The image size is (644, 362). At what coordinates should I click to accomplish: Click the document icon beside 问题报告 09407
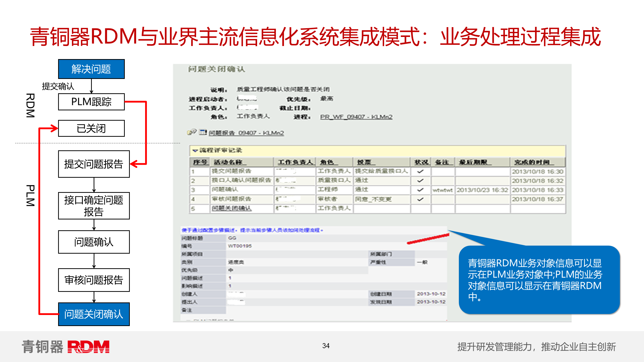pos(203,132)
